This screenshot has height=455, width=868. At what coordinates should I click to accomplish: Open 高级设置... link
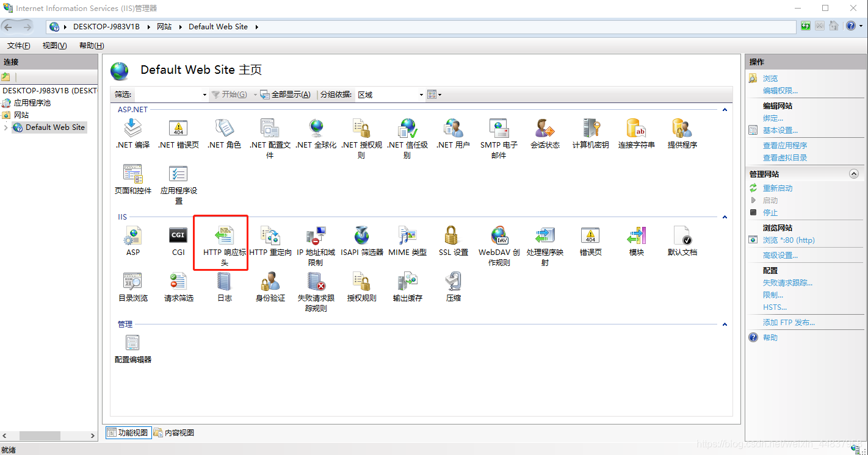780,256
